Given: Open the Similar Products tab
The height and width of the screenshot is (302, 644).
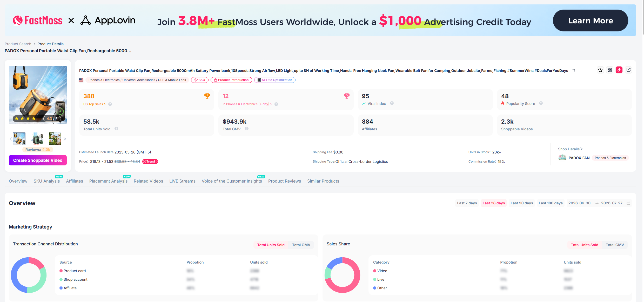Looking at the screenshot, I should click(323, 181).
